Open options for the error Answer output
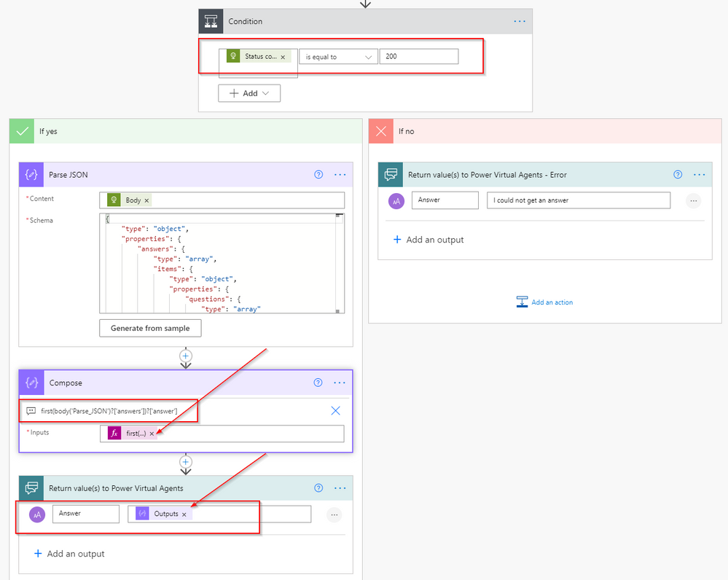The width and height of the screenshot is (728, 580). (693, 200)
